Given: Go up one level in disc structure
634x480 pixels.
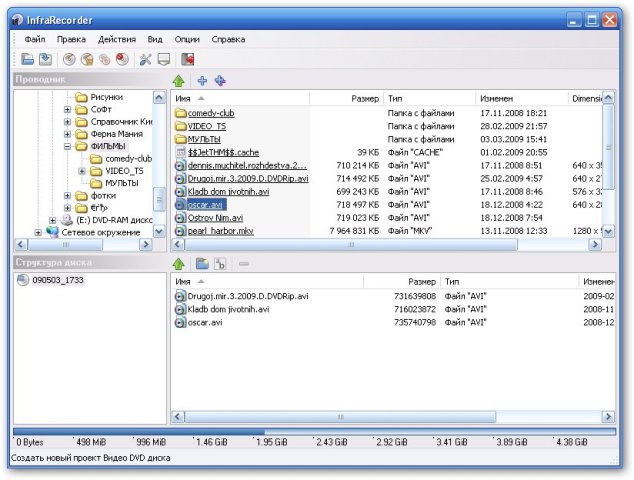Looking at the screenshot, I should [178, 264].
